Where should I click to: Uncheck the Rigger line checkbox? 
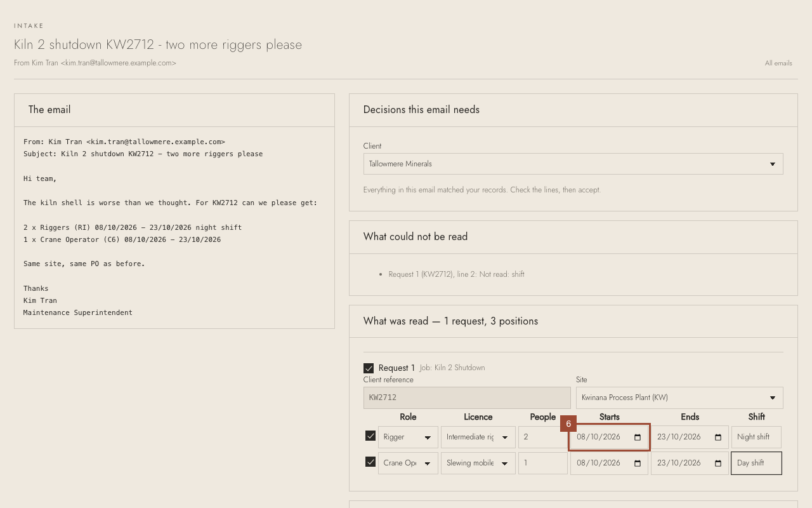click(x=370, y=436)
